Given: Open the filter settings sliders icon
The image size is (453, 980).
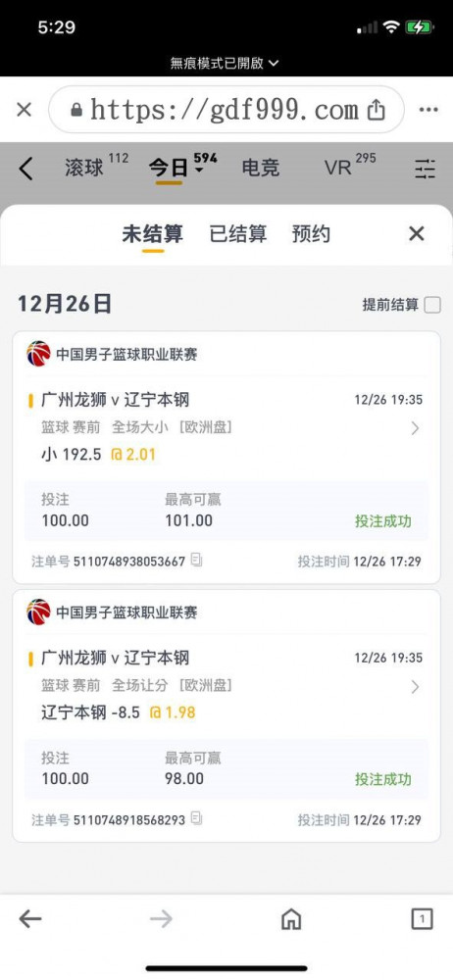Looking at the screenshot, I should tap(426, 169).
